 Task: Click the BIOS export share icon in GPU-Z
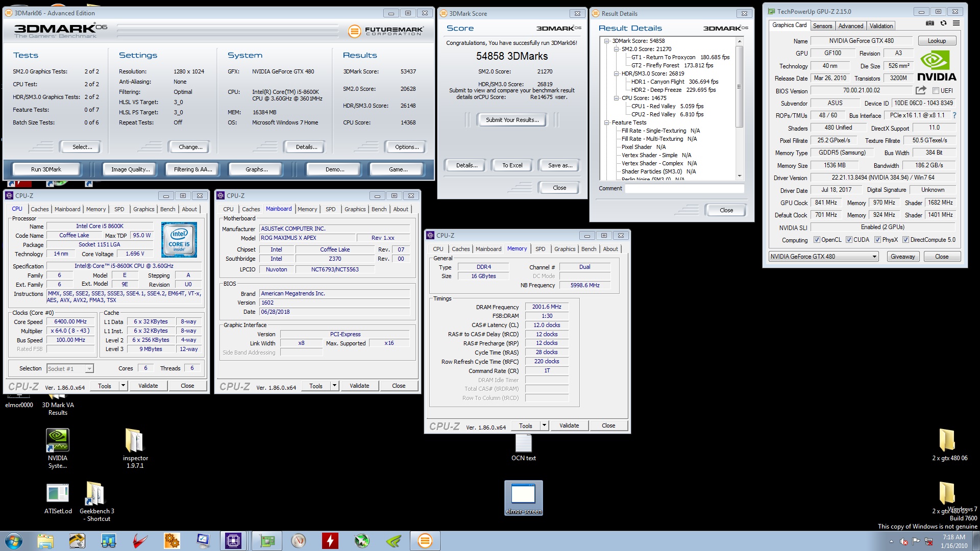click(921, 90)
